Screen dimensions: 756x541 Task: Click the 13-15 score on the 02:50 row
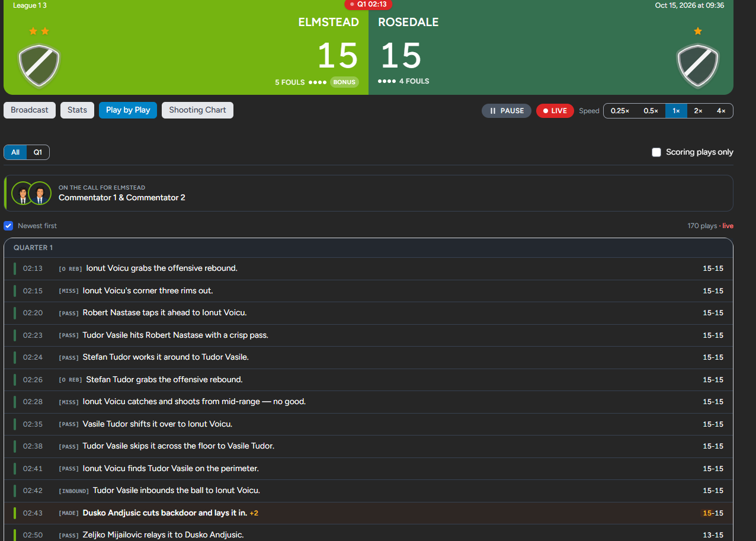(713, 535)
